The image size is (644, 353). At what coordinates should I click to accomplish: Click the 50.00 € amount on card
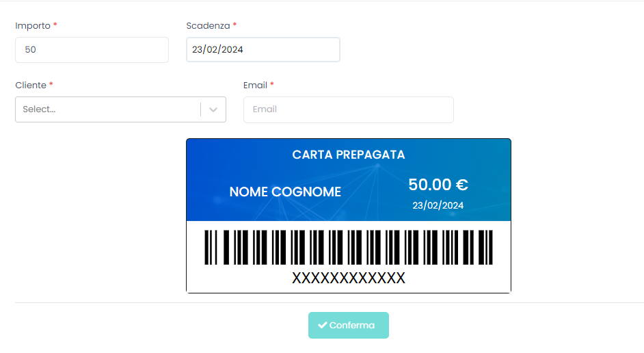438,185
